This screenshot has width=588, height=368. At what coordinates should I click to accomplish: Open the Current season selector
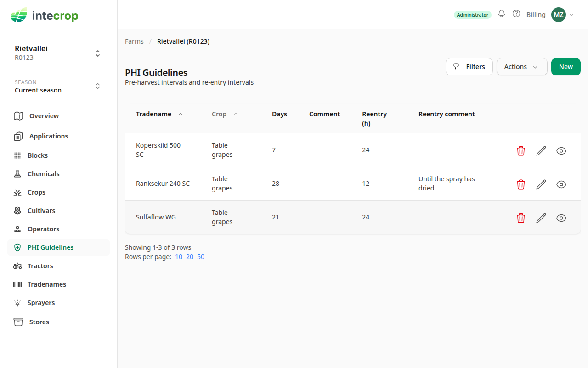point(58,86)
